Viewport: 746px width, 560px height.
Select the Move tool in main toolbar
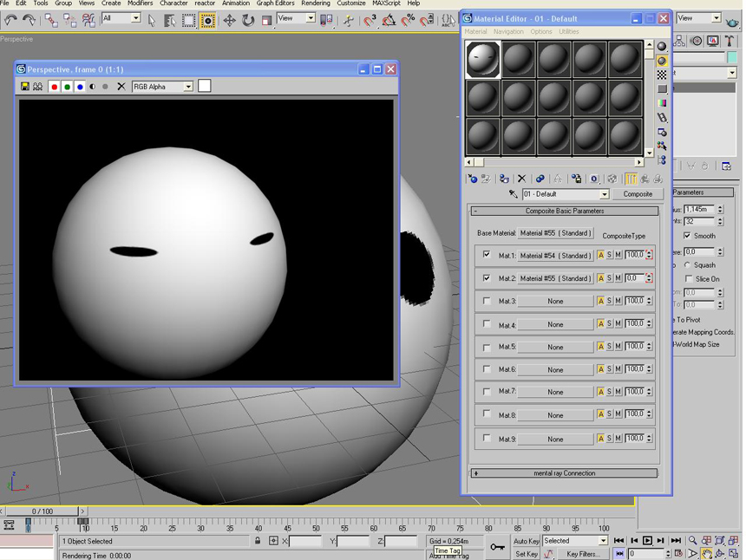230,20
